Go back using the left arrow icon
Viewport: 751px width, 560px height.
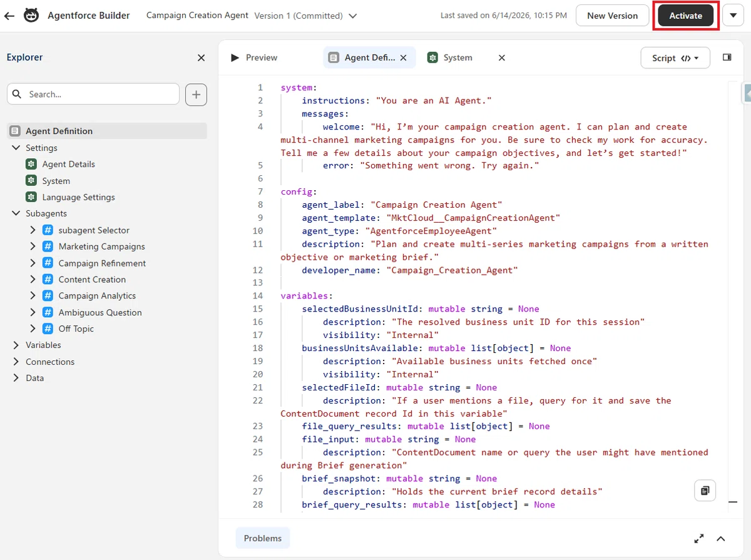(9, 16)
